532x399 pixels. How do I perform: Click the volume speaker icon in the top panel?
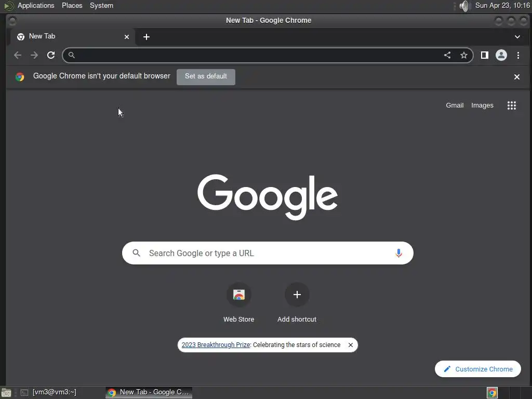pos(464,6)
